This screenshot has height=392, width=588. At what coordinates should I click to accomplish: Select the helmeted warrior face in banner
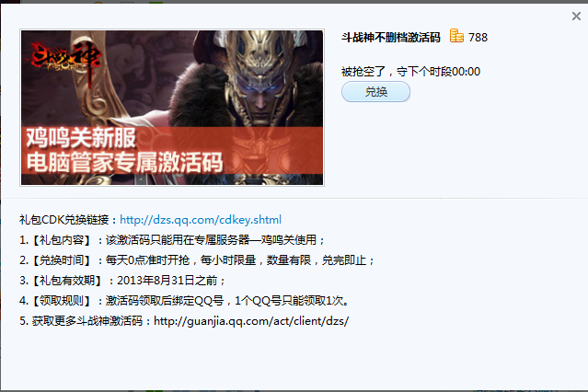click(263, 88)
